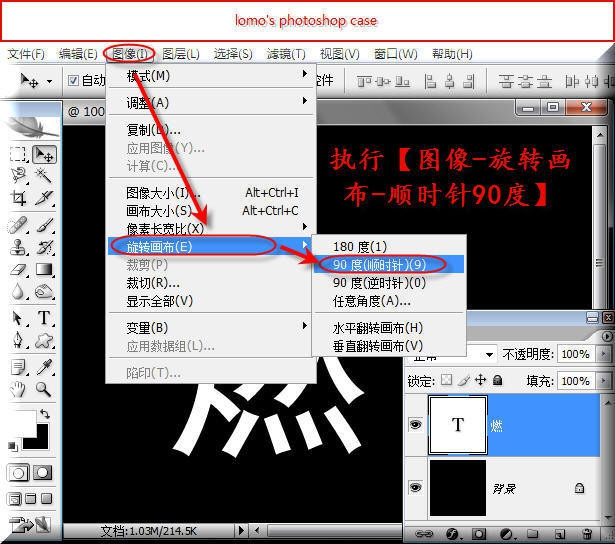Select the History Brush tool

(44, 247)
